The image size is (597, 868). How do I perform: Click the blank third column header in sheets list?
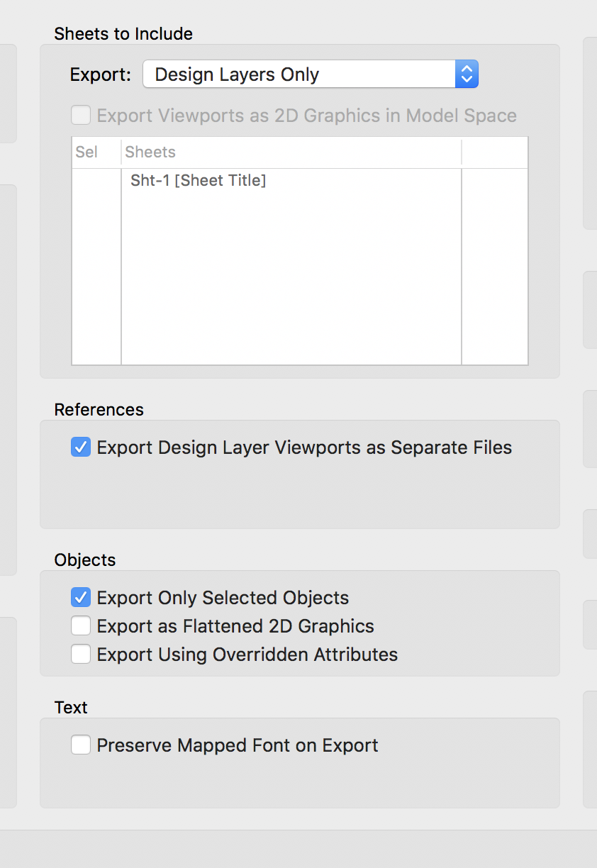pos(494,152)
